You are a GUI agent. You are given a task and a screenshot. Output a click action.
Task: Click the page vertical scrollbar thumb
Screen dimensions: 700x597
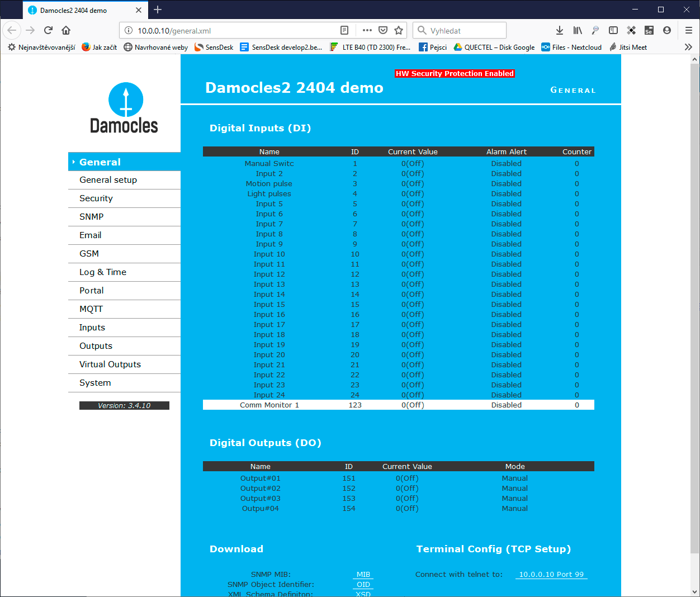(695, 307)
